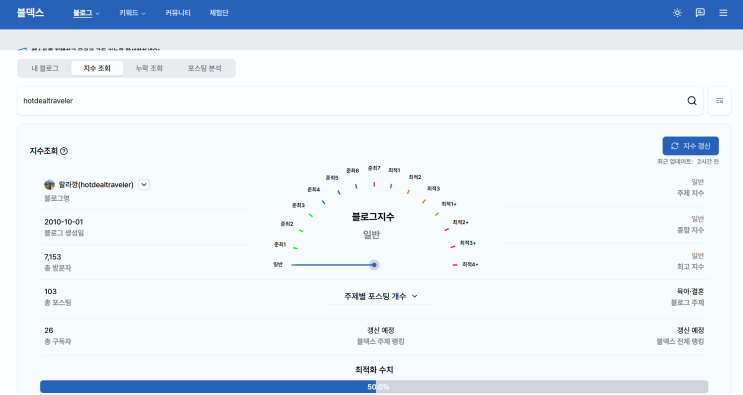The width and height of the screenshot is (743, 395).
Task: Open the 키워드 dropdown menu
Action: 132,13
